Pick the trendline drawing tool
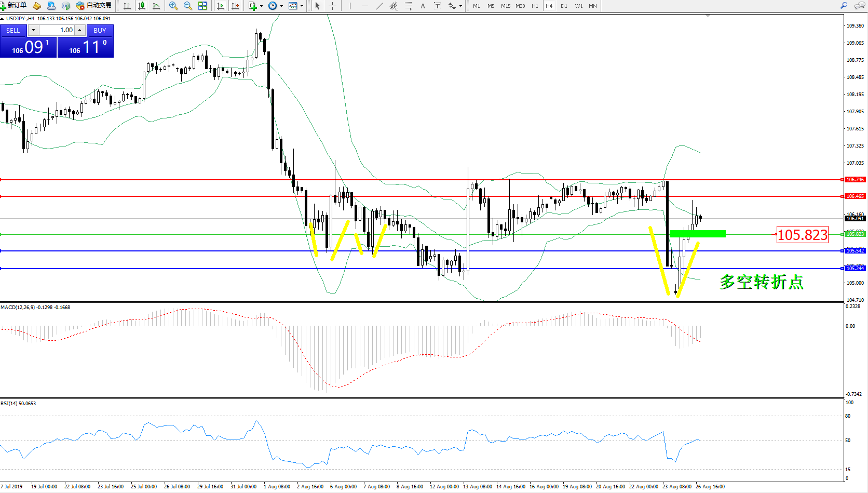This screenshot has height=493, width=868. (x=379, y=6)
